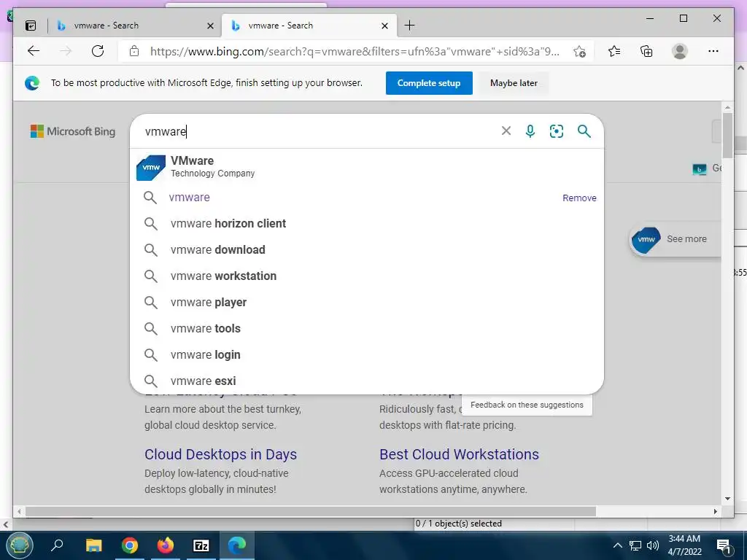Screen dimensions: 747x560
Task: Switch to the first vmware - Search tab
Action: point(135,26)
